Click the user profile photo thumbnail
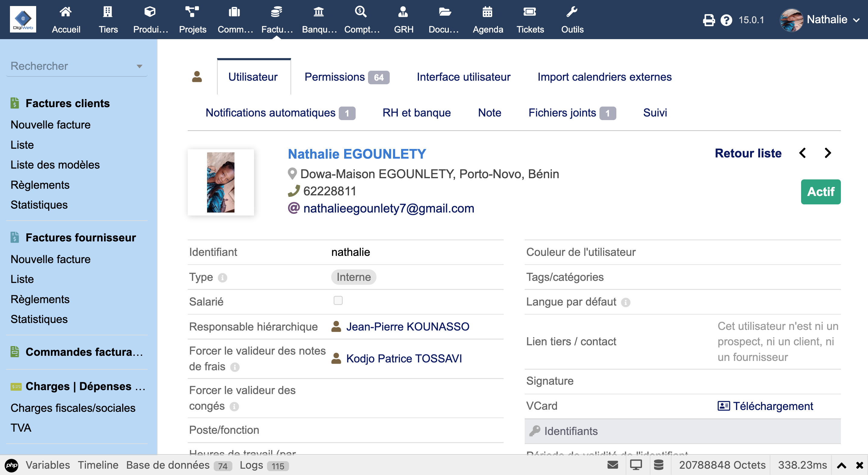Screen dimensions: 868x475 coord(220,182)
